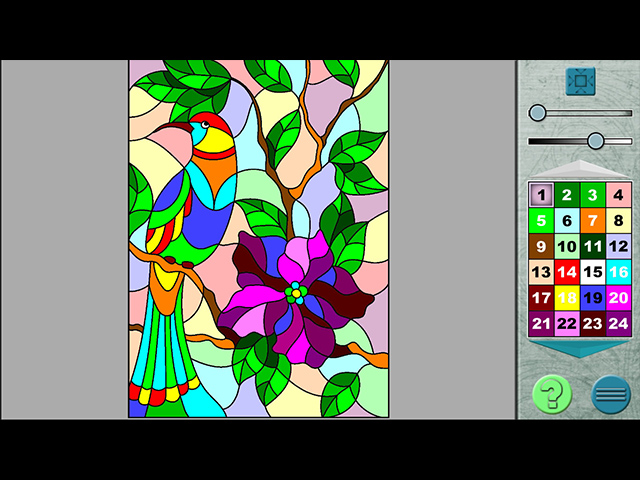The width and height of the screenshot is (640, 480).
Task: Pick brown swatch number 9
Action: 541,247
